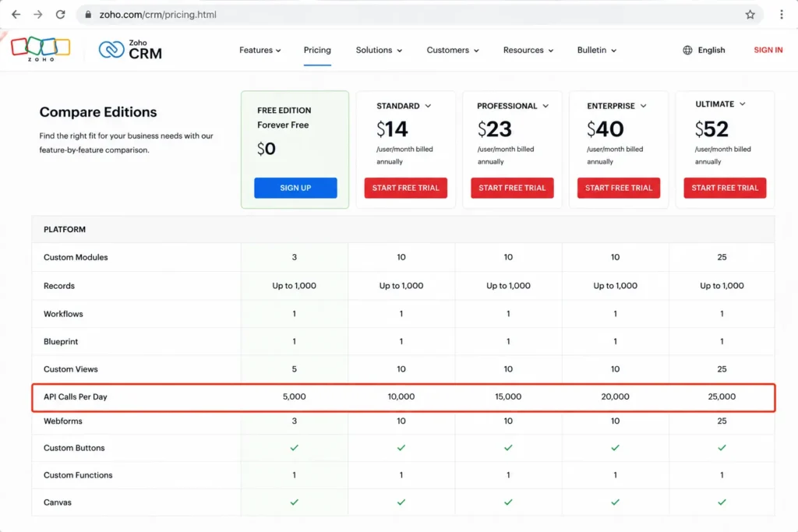Select English language option

coord(711,50)
